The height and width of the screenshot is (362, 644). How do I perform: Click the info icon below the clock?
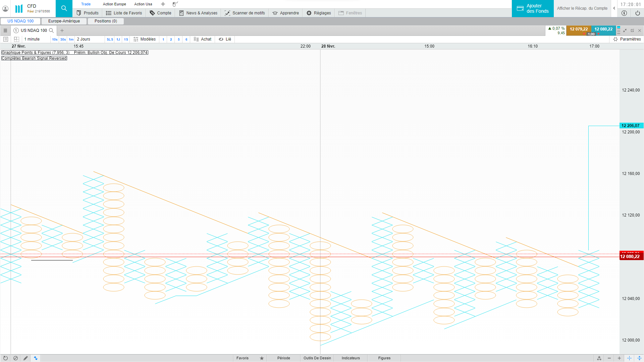coord(624,13)
